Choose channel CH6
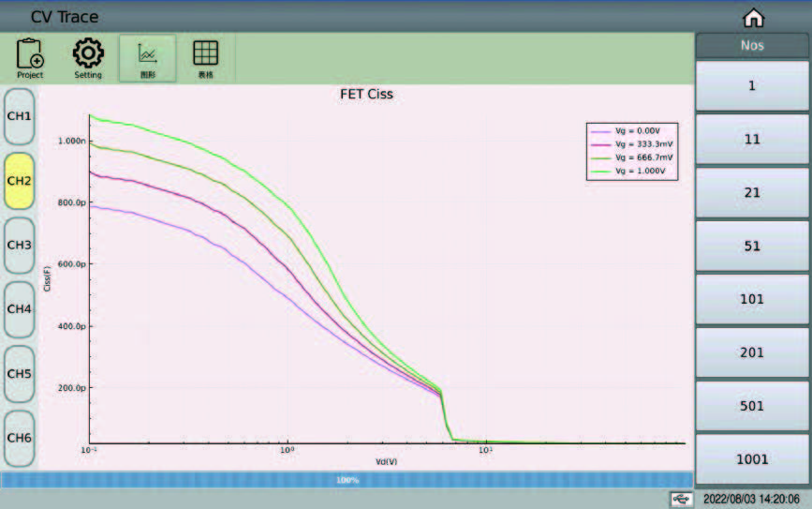Screen dimensions: 812x509 tap(20, 438)
